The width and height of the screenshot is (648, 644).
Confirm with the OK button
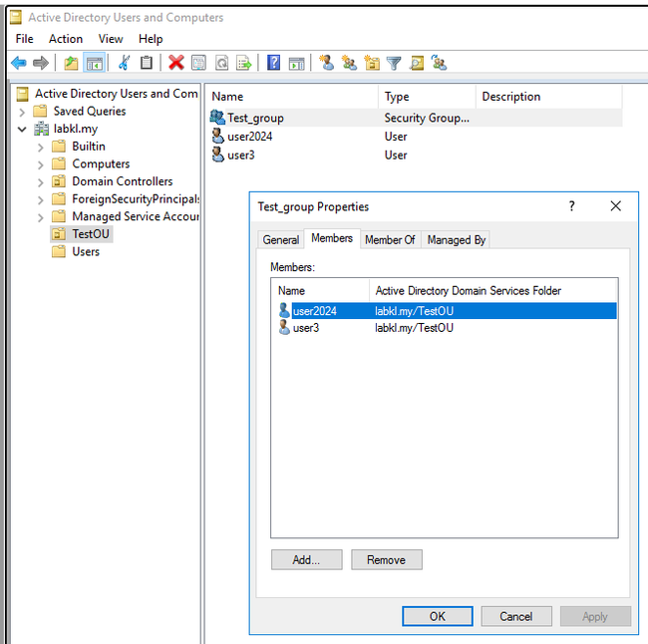(x=438, y=616)
